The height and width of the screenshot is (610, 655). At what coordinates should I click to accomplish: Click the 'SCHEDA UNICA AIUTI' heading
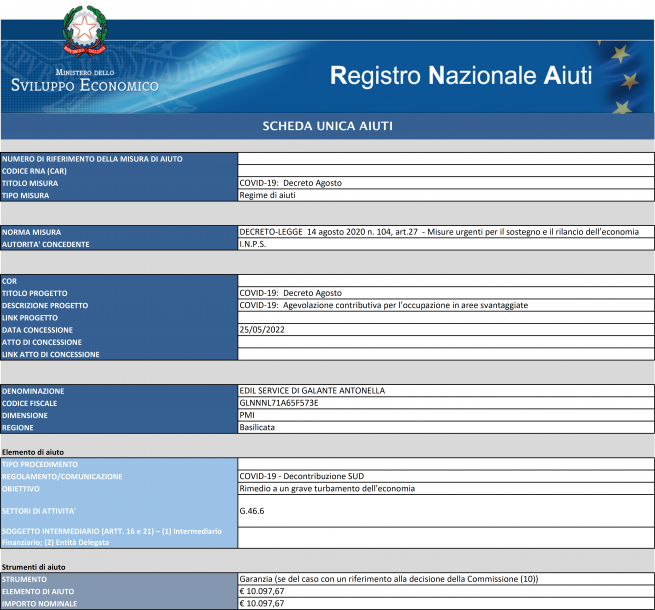(x=328, y=126)
